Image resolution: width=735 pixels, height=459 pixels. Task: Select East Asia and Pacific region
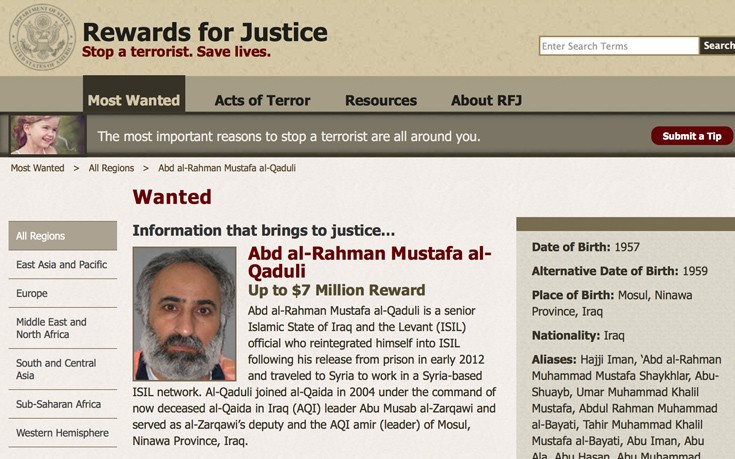(62, 264)
